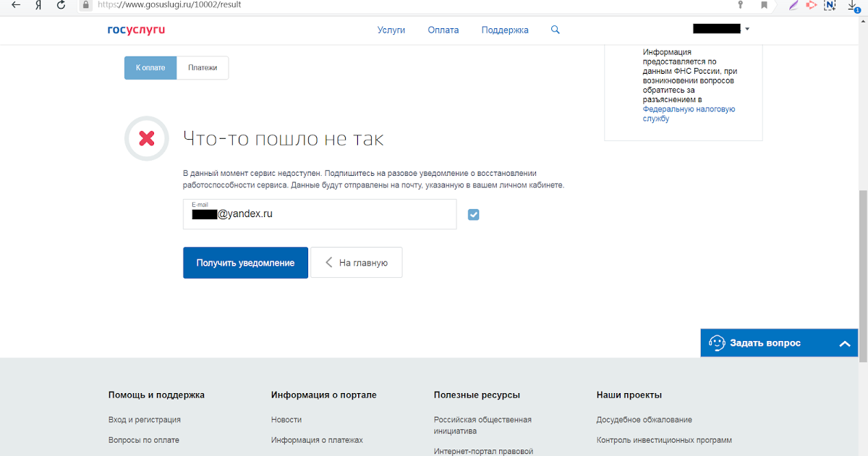
Task: Open the Услуги menu
Action: coord(391,30)
